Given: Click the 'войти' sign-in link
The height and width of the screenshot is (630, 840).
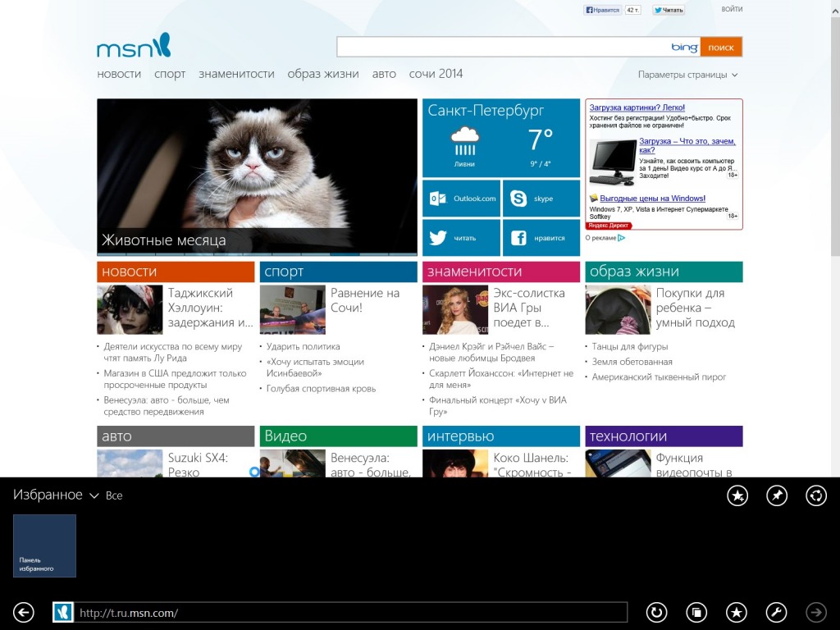Looking at the screenshot, I should tap(732, 9).
